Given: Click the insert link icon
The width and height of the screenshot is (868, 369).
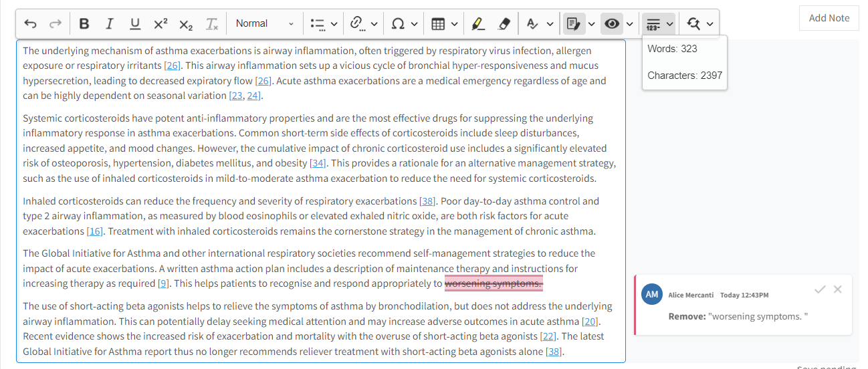Looking at the screenshot, I should 357,24.
